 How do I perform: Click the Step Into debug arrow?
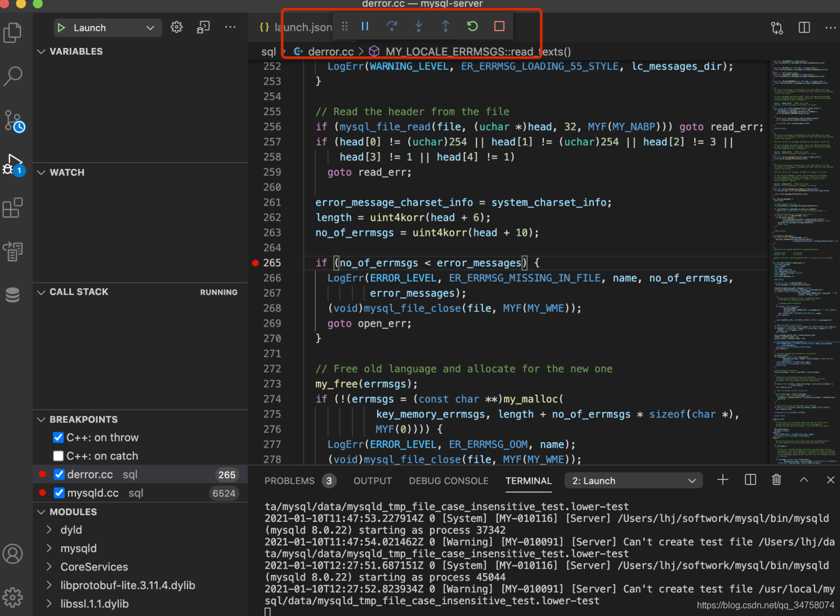coord(418,26)
